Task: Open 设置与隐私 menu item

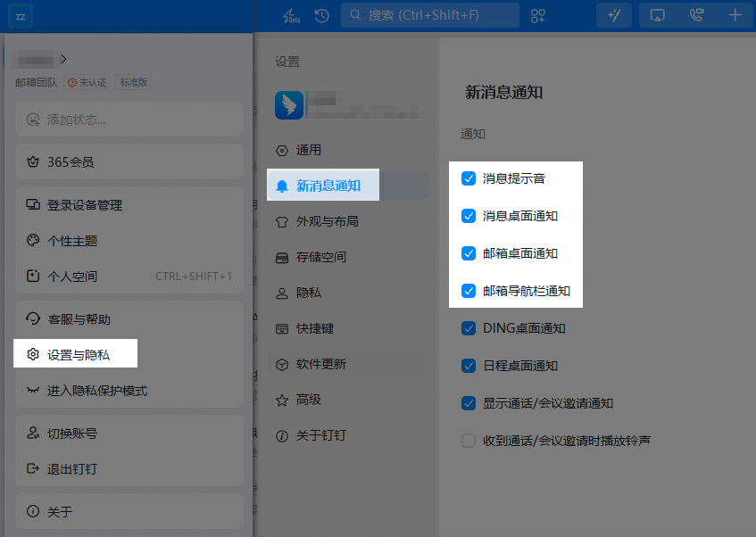Action: (x=78, y=354)
